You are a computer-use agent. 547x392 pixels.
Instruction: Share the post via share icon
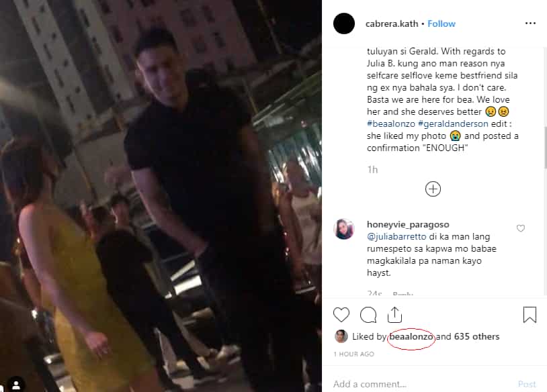(394, 315)
